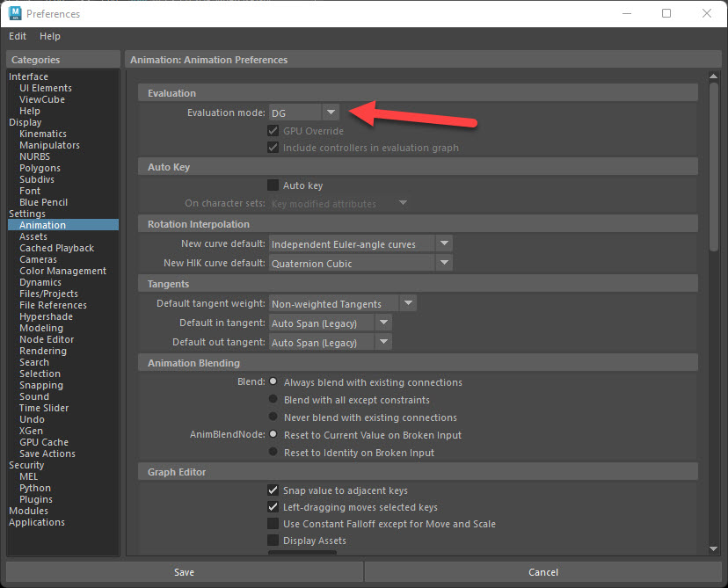Open the New HIK curve default dropdown
The image size is (728, 588).
444,263
